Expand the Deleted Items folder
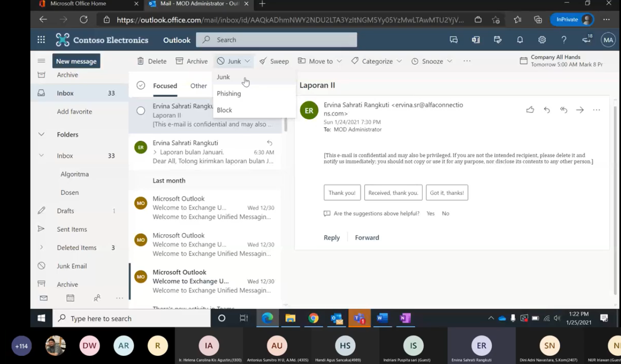The image size is (621, 364). tap(41, 248)
